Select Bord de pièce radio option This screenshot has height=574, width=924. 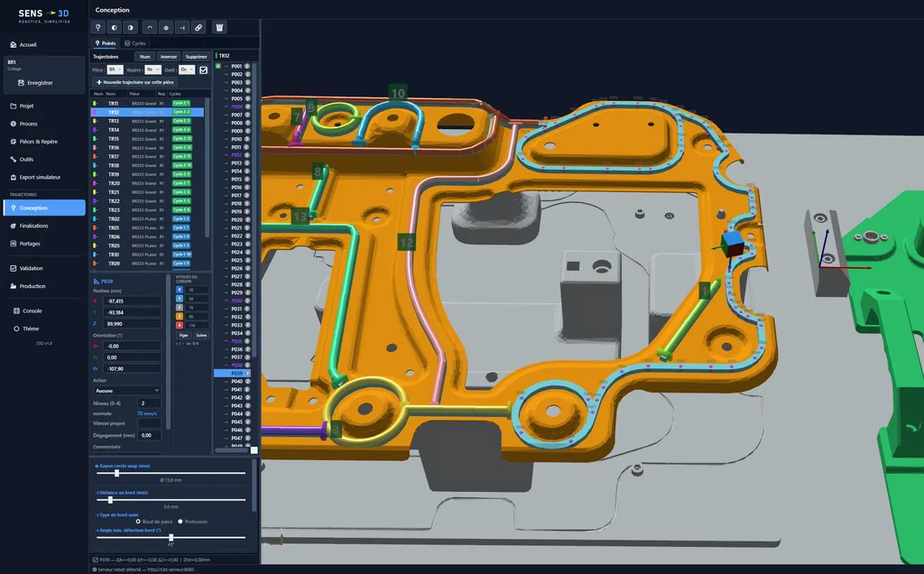tap(138, 522)
